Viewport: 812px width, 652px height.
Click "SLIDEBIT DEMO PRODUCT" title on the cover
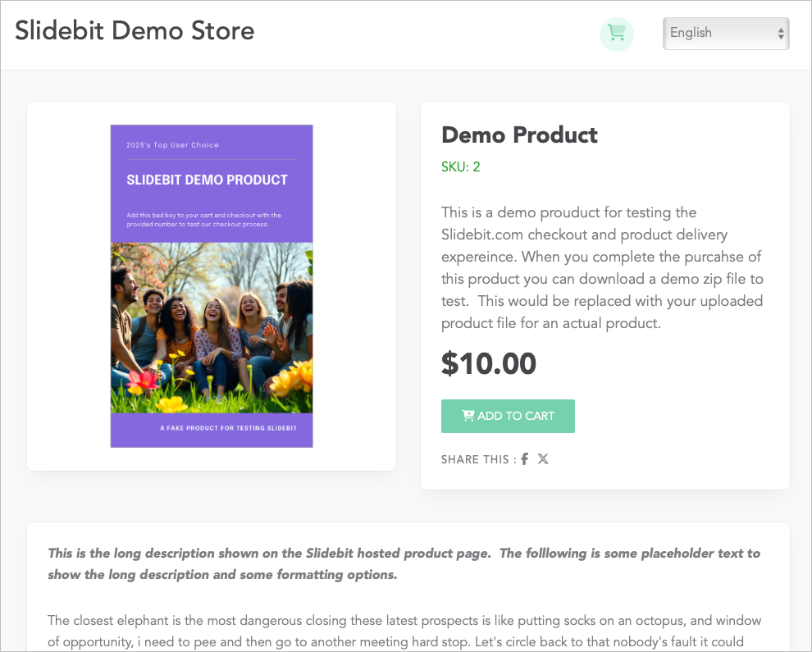(x=207, y=180)
